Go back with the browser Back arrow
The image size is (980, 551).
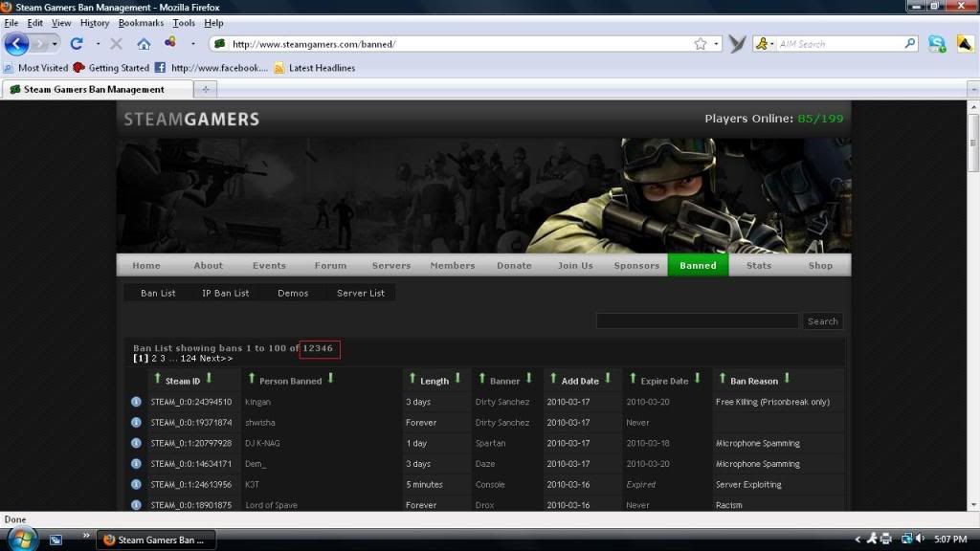16,44
